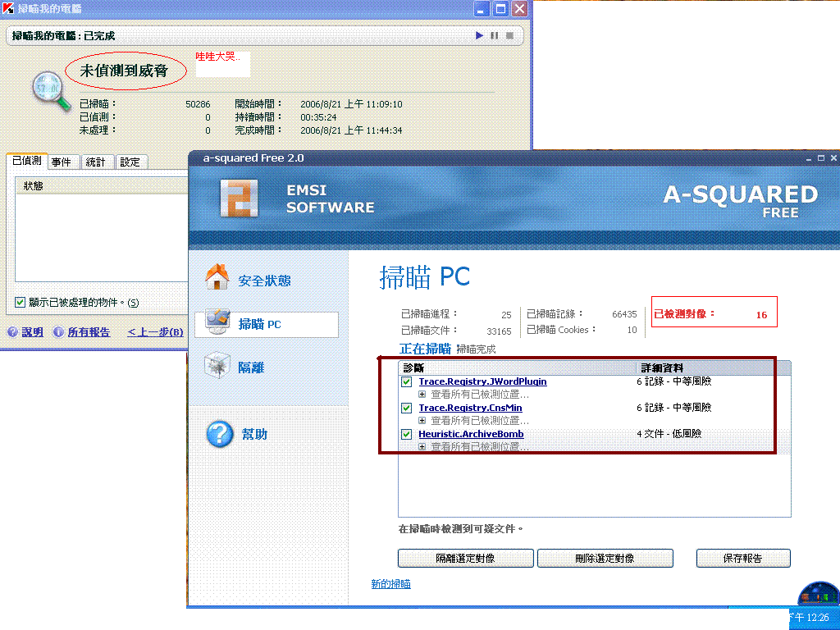Expand detected locations under Trace.Registry.CnsMin
840x630 pixels.
[422, 421]
